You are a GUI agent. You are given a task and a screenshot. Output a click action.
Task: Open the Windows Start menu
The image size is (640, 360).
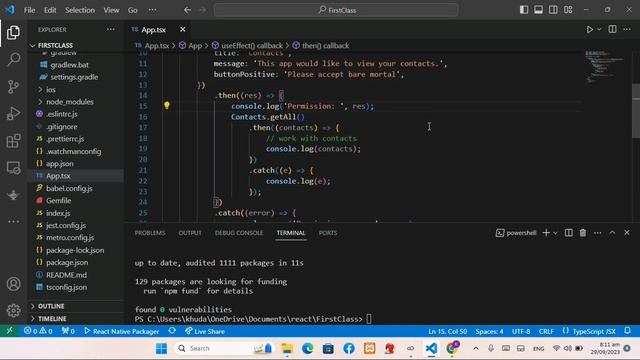click(162, 348)
